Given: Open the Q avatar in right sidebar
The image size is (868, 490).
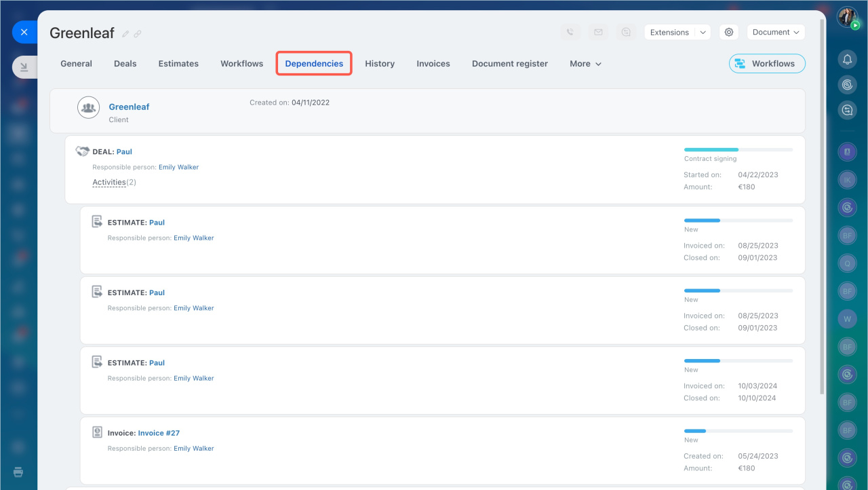Looking at the screenshot, I should tap(847, 263).
